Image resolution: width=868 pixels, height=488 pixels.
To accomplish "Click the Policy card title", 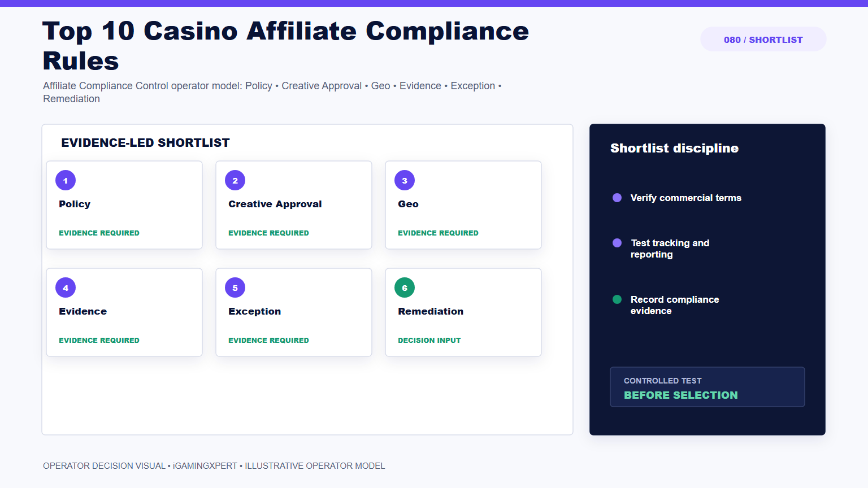I will point(75,204).
